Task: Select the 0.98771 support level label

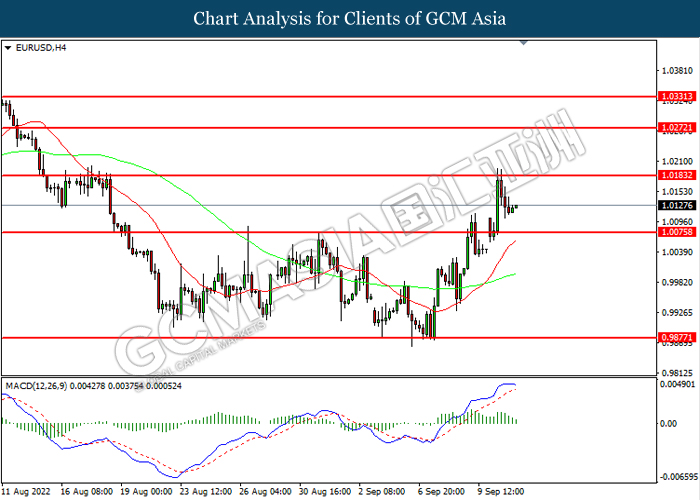Action: pyautogui.click(x=677, y=338)
